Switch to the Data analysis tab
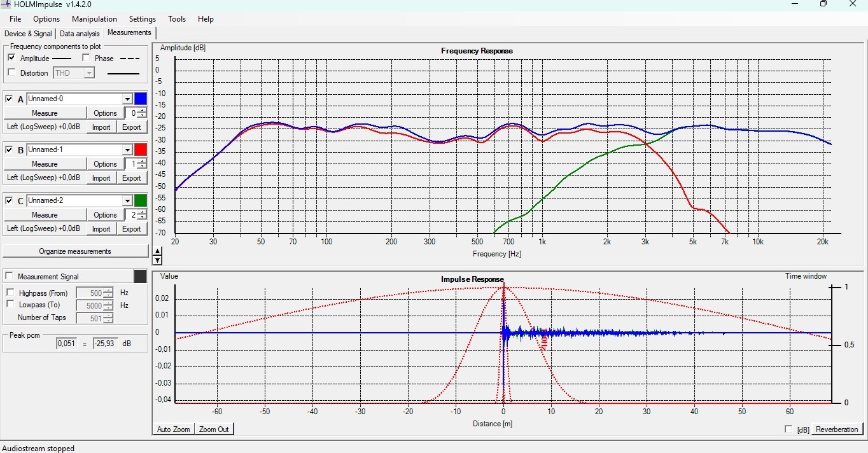 pos(80,34)
